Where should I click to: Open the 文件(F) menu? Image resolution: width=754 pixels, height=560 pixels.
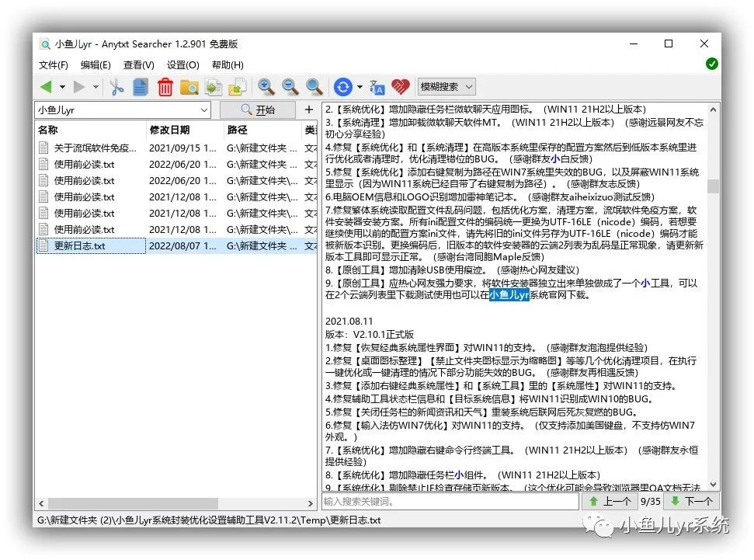(54, 65)
